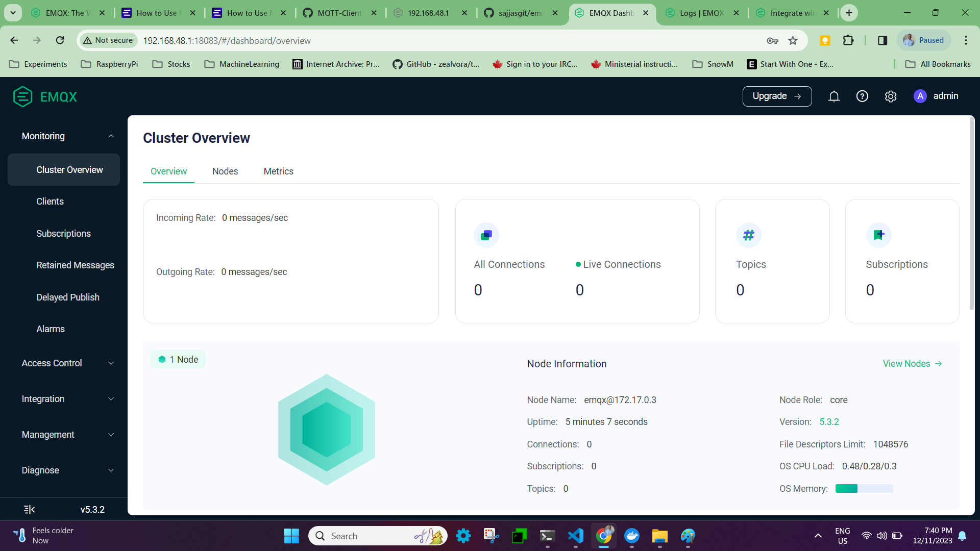Open a new browser tab
The image size is (980, 551).
pos(849,13)
